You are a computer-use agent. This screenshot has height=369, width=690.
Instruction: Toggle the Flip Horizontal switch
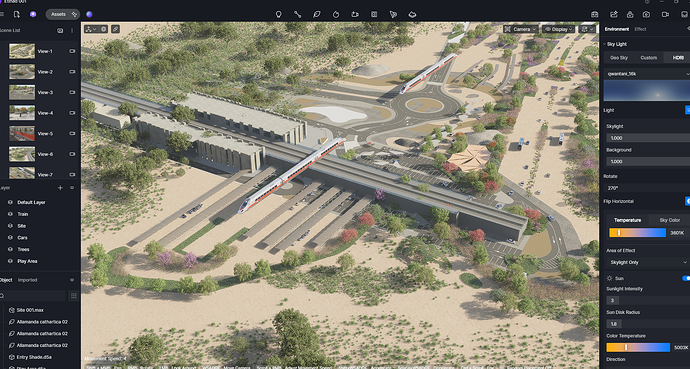pos(687,201)
